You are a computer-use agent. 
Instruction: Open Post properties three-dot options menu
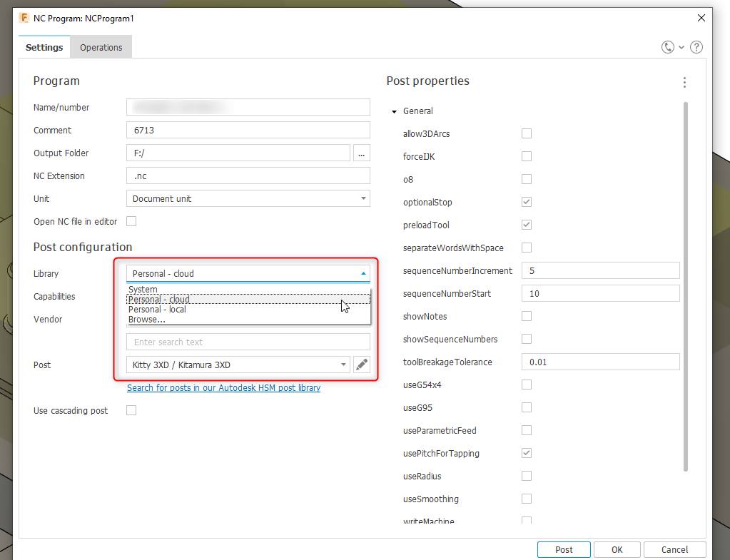point(684,82)
